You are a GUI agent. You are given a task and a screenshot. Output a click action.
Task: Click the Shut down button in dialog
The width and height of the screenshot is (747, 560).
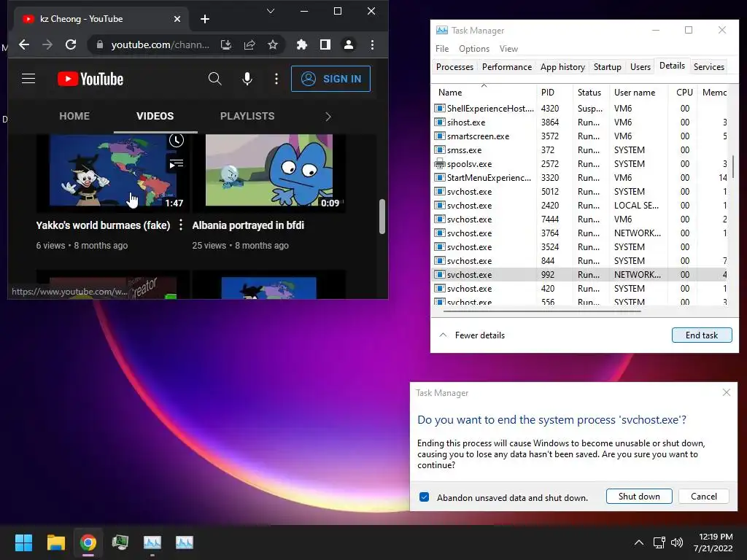tap(639, 496)
